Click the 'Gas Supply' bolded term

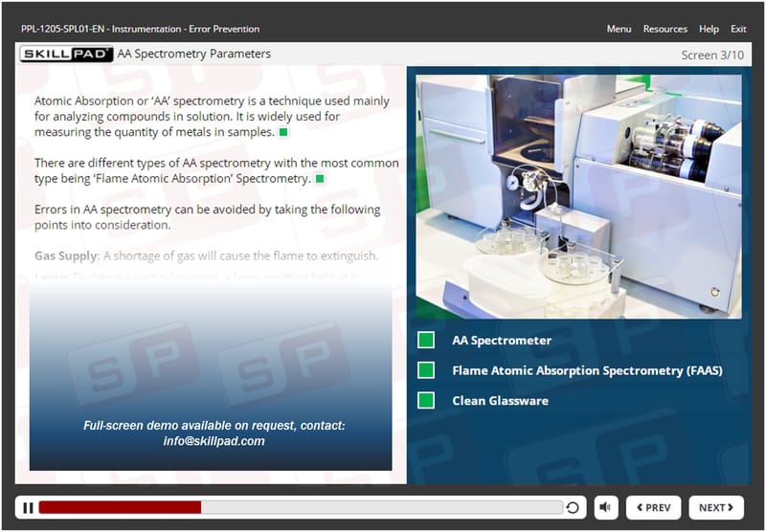[x=66, y=255]
